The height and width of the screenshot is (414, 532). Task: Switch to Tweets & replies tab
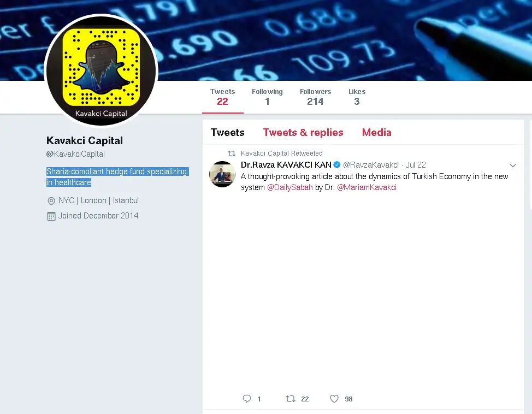pyautogui.click(x=303, y=132)
